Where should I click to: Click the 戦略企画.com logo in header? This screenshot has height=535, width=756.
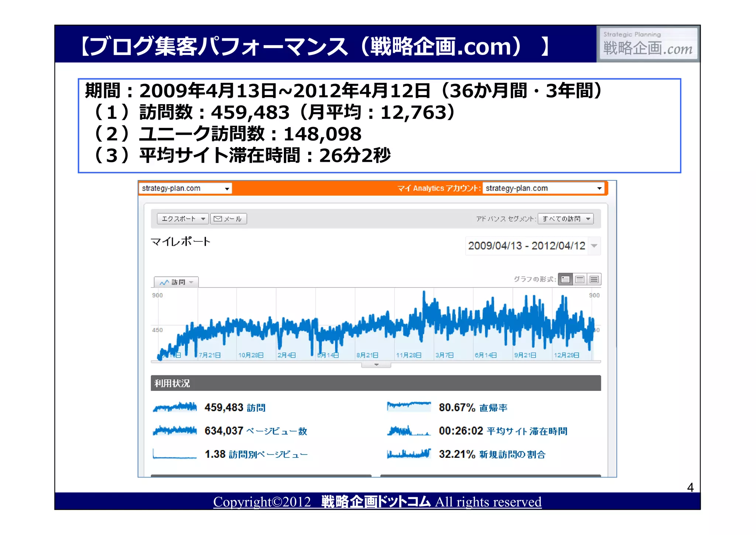648,44
